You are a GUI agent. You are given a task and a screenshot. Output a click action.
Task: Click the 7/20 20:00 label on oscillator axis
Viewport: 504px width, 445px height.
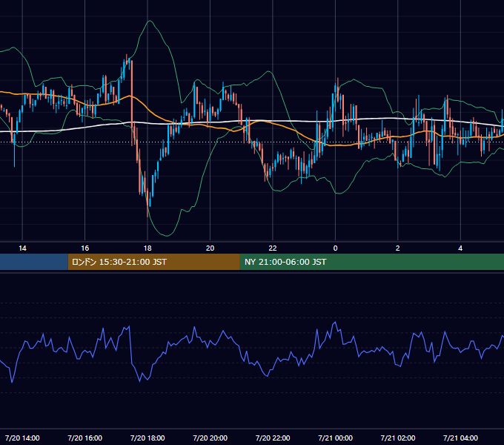pos(210,438)
